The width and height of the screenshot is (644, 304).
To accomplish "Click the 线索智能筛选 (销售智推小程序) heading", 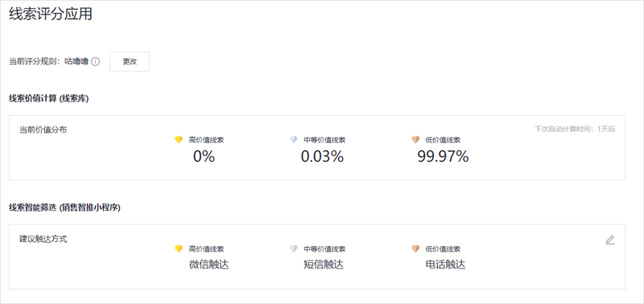I will click(64, 208).
